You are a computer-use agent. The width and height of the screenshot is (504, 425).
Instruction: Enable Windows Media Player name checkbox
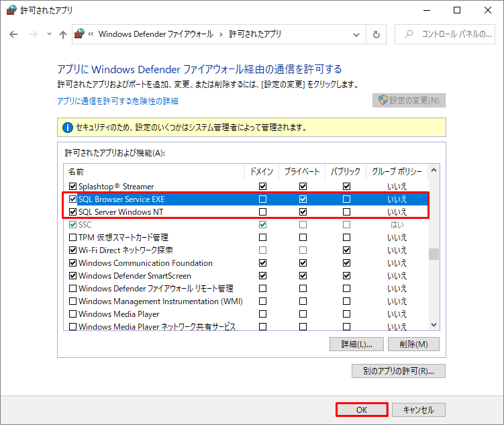(x=73, y=314)
